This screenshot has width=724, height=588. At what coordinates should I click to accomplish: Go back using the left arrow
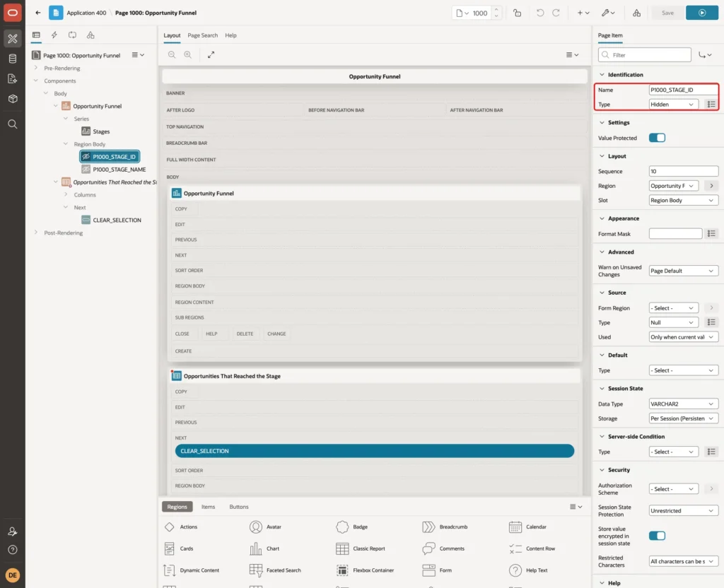click(38, 13)
